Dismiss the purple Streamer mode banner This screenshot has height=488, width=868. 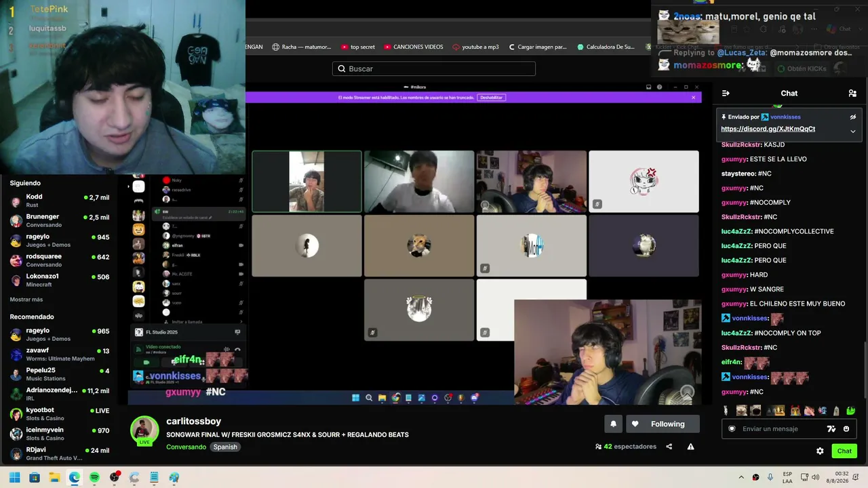click(693, 98)
